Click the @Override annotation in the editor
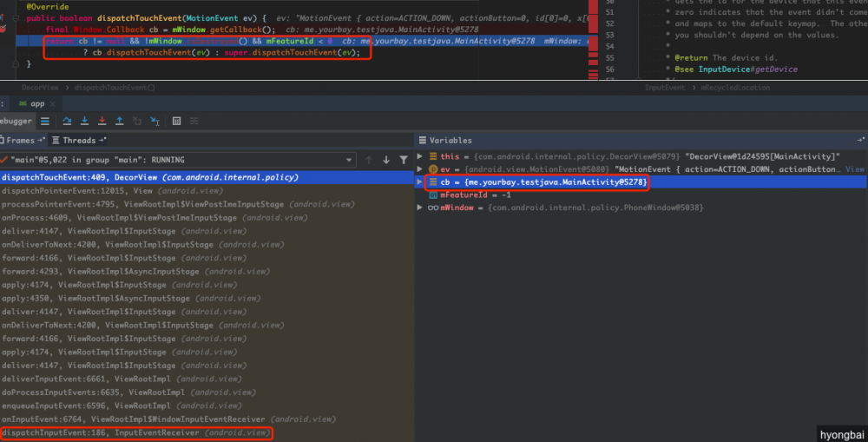868x442 pixels. [48, 7]
